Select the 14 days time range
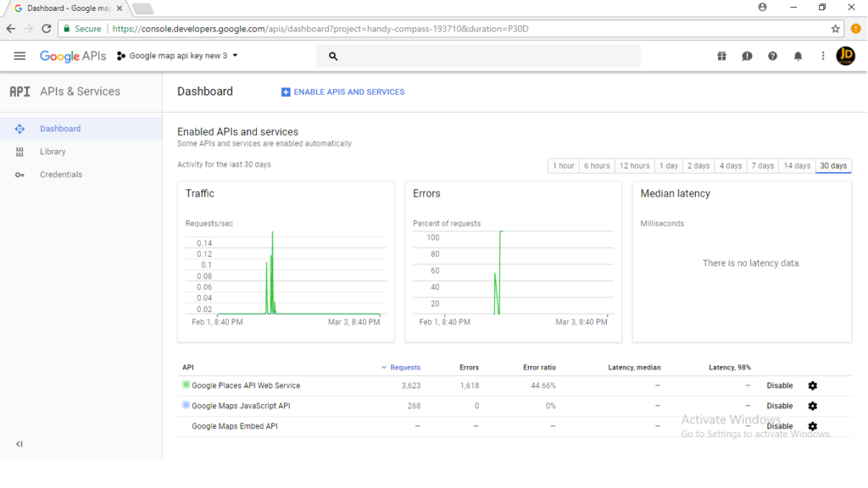Image resolution: width=868 pixels, height=488 pixels. click(797, 166)
